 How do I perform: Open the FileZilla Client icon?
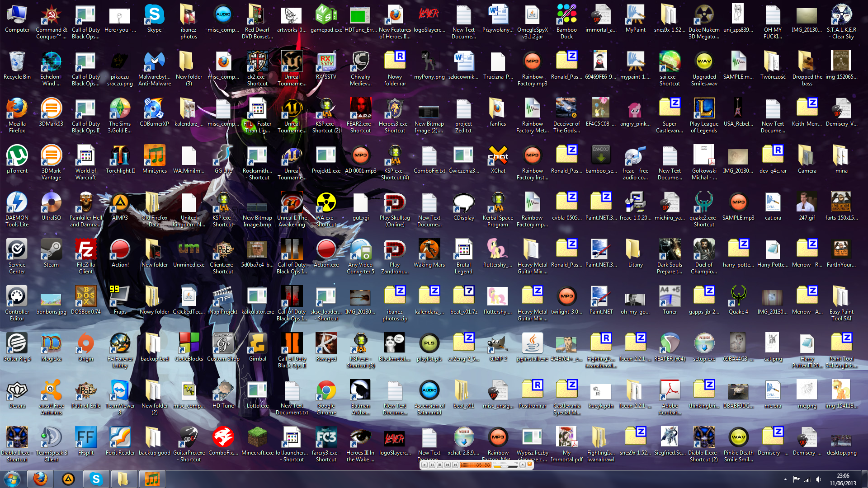click(85, 257)
